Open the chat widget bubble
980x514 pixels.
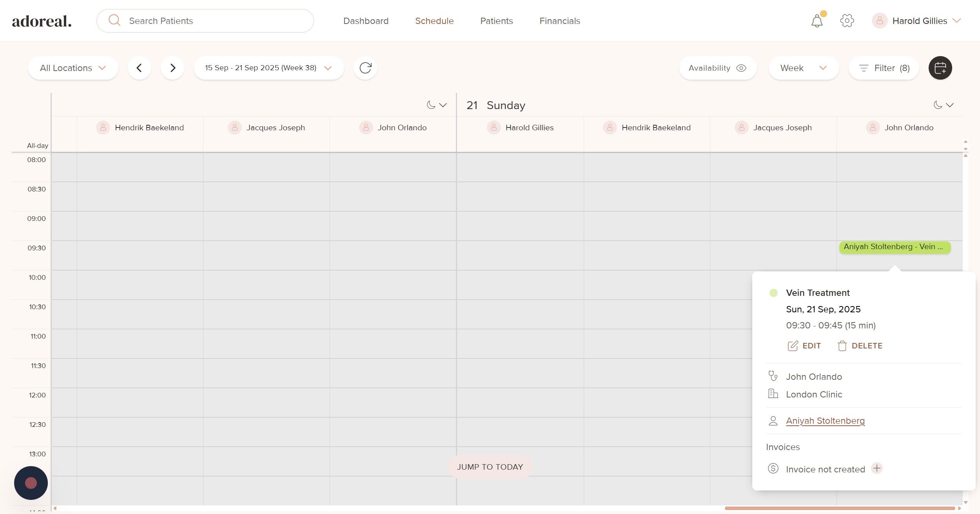31,483
